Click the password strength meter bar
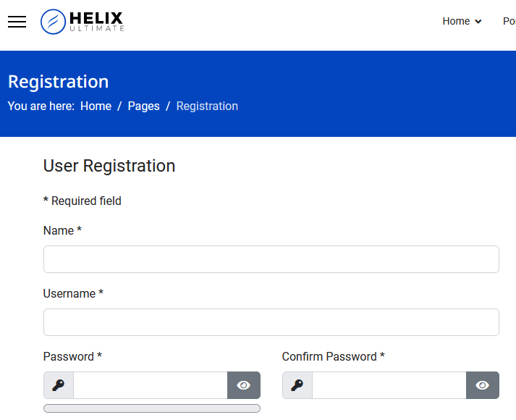Screen dimensions: 516x420 (152, 408)
